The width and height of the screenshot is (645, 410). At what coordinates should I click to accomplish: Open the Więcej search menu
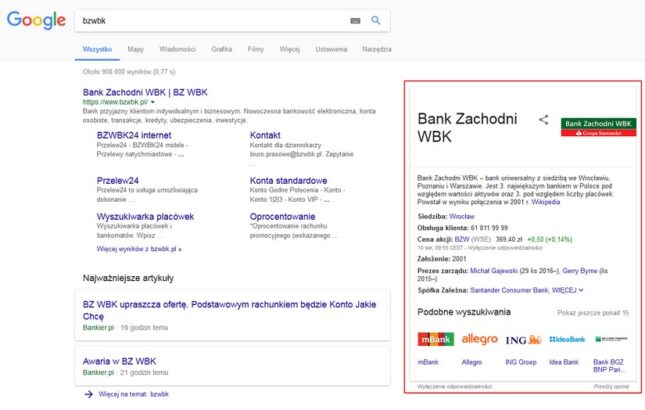click(x=290, y=49)
